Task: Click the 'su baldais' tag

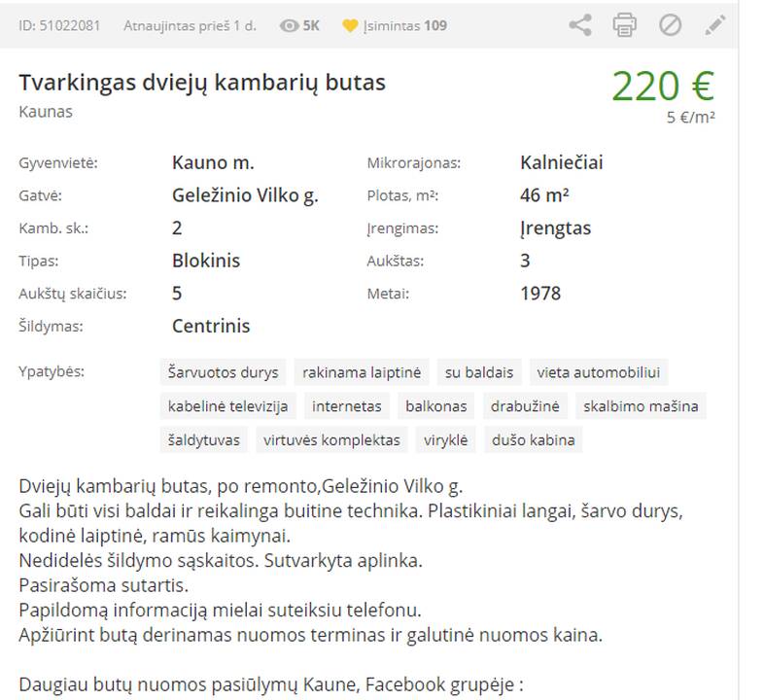Action: (x=479, y=372)
